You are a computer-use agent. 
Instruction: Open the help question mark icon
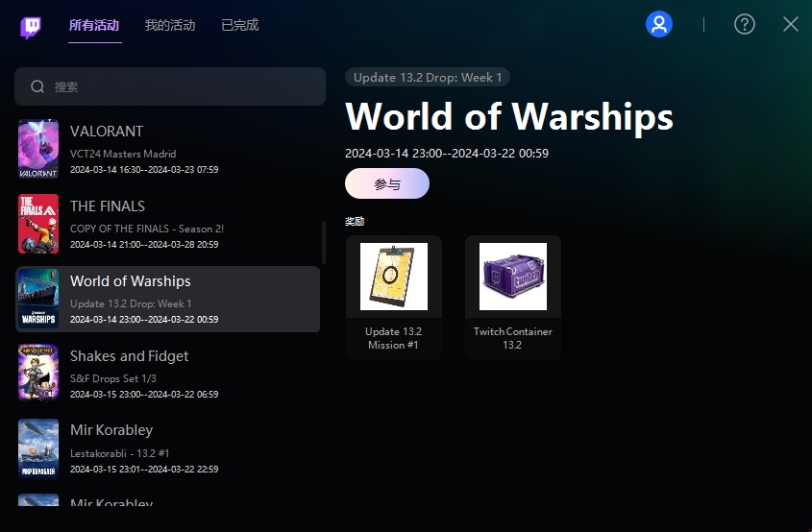pyautogui.click(x=744, y=24)
